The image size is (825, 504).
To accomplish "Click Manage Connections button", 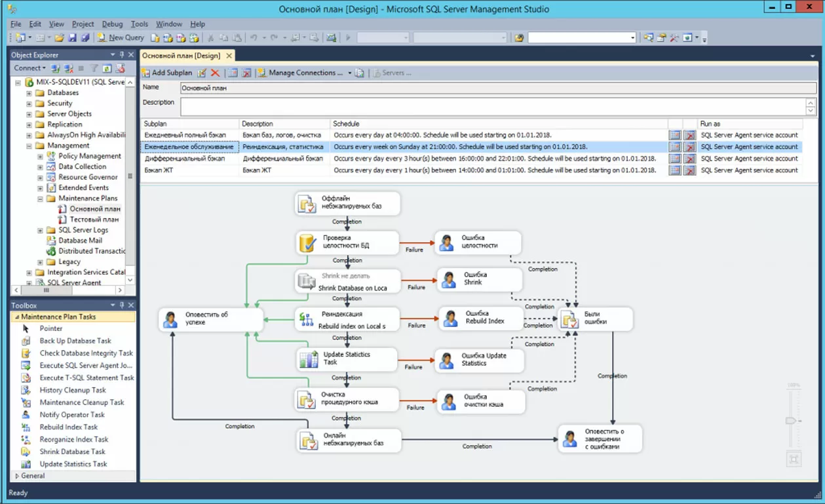I will (300, 73).
